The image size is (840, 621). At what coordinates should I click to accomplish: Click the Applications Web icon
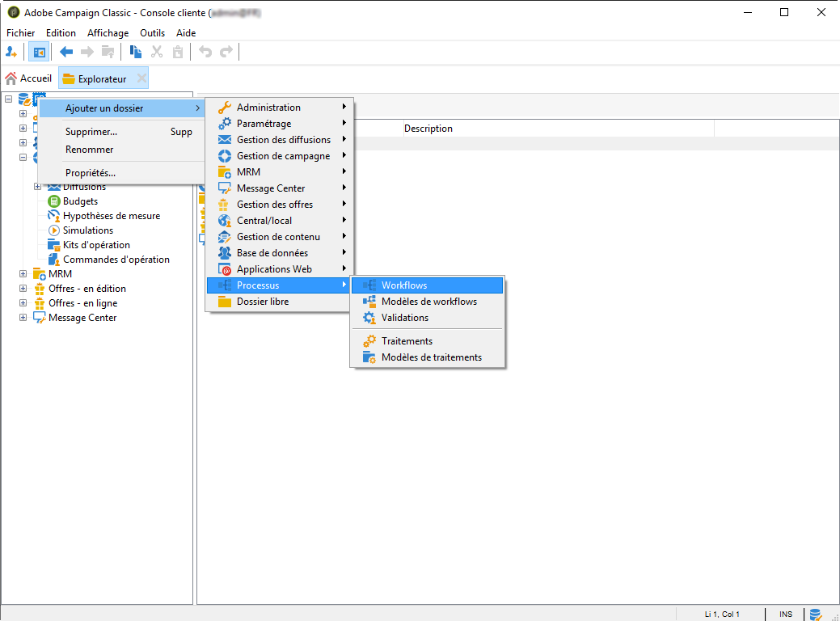[225, 269]
